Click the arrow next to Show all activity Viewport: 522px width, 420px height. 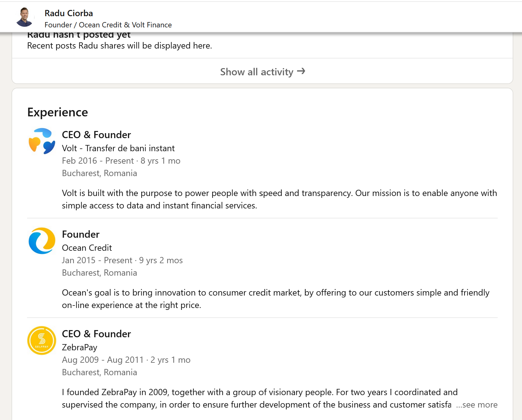pos(301,71)
